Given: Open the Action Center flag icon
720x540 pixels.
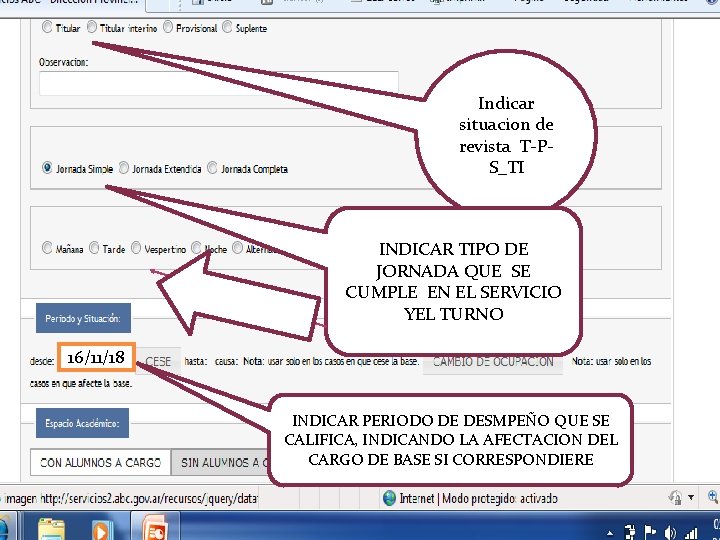Looking at the screenshot, I should tap(650, 533).
